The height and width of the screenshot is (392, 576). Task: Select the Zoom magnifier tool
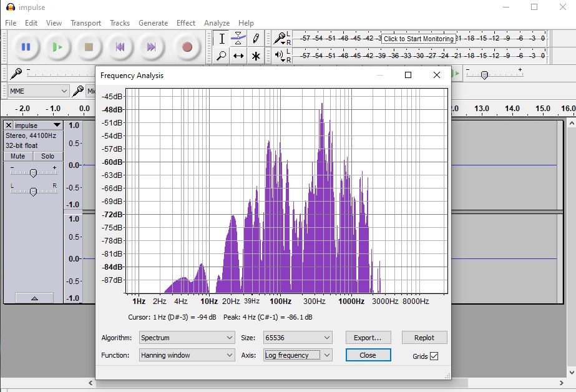point(222,56)
